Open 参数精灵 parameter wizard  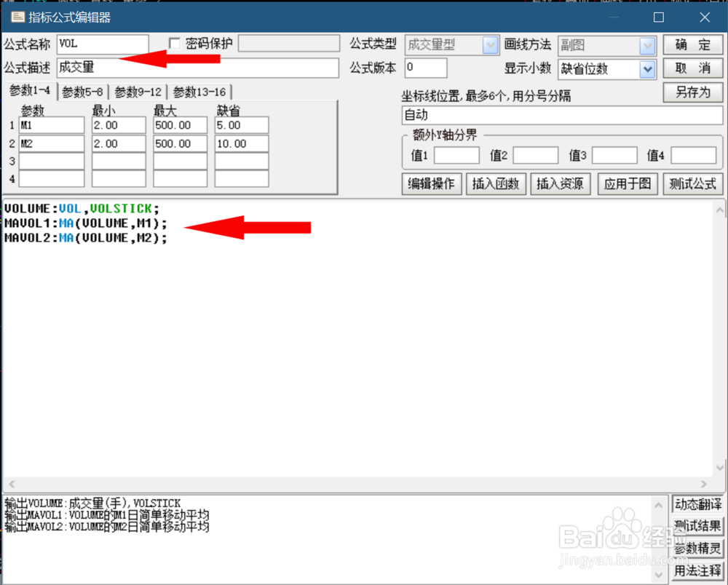tap(698, 549)
